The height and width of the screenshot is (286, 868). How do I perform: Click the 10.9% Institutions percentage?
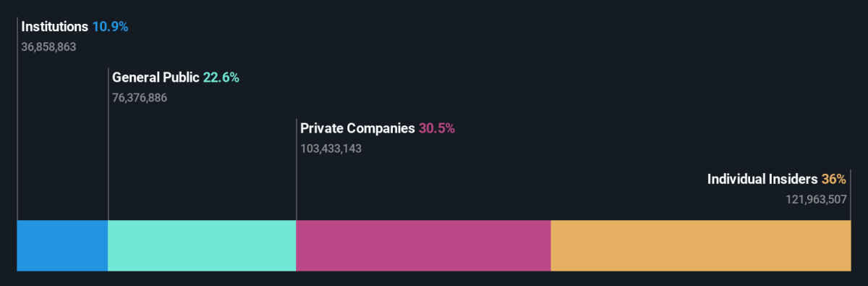110,27
